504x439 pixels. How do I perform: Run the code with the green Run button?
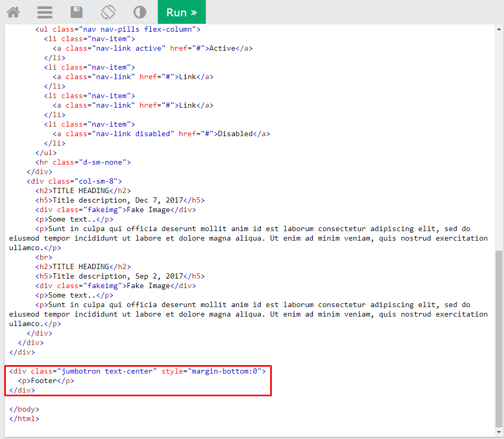coord(182,12)
